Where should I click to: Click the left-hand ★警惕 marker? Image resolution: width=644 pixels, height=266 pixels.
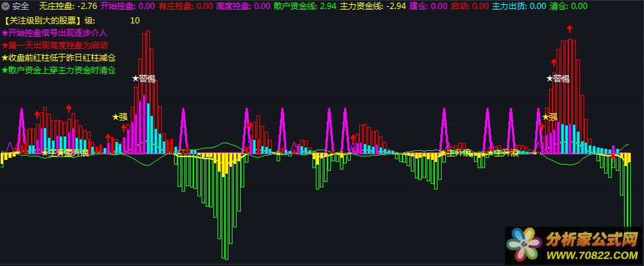[x=144, y=79]
